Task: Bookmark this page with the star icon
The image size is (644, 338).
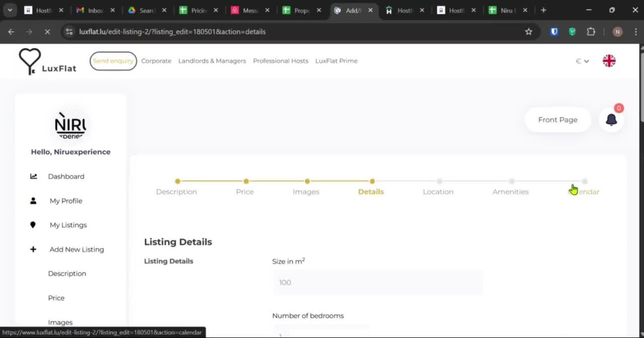Action: click(x=529, y=32)
